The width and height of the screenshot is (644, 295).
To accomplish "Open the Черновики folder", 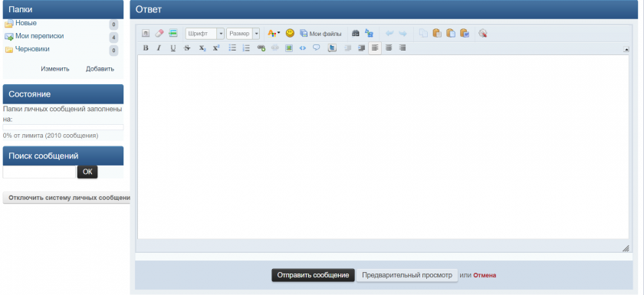I will [32, 49].
